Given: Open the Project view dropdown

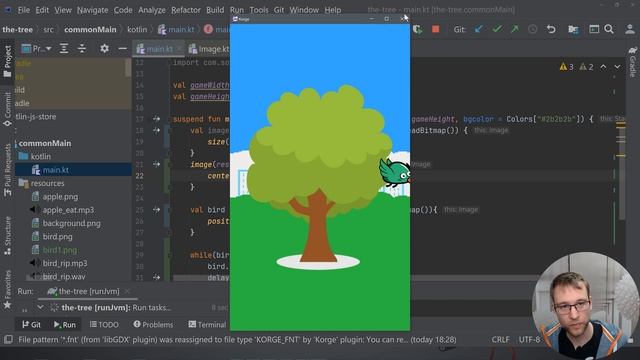Looking at the screenshot, I should 37,49.
